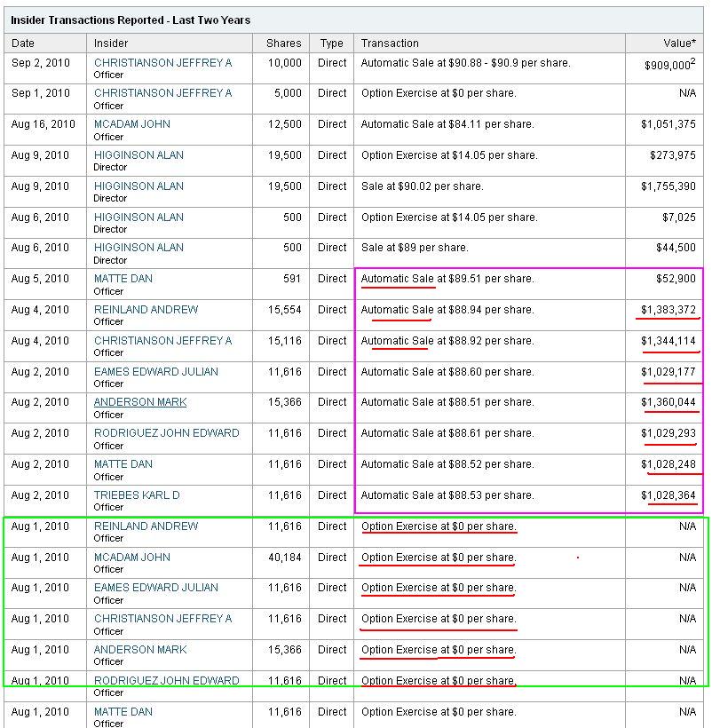Open CHRISTIANSON JEFFREY A link dated Sep 1, 2010
Screen dimensions: 712x728
pyautogui.click(x=162, y=93)
